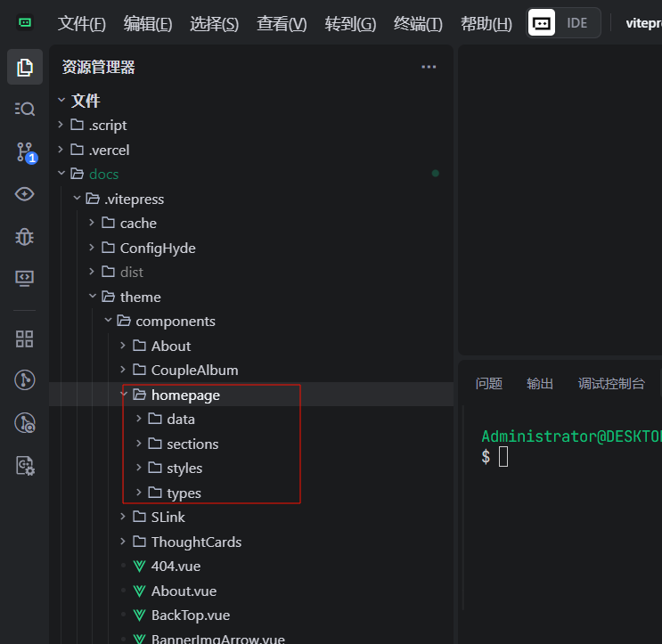
Task: Click the Explorer more actions ellipsis
Action: pos(429,67)
